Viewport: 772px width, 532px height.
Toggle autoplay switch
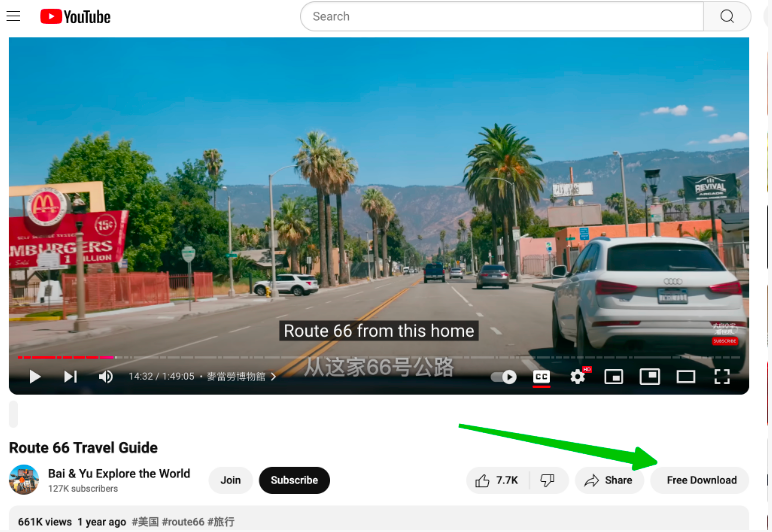click(x=505, y=377)
